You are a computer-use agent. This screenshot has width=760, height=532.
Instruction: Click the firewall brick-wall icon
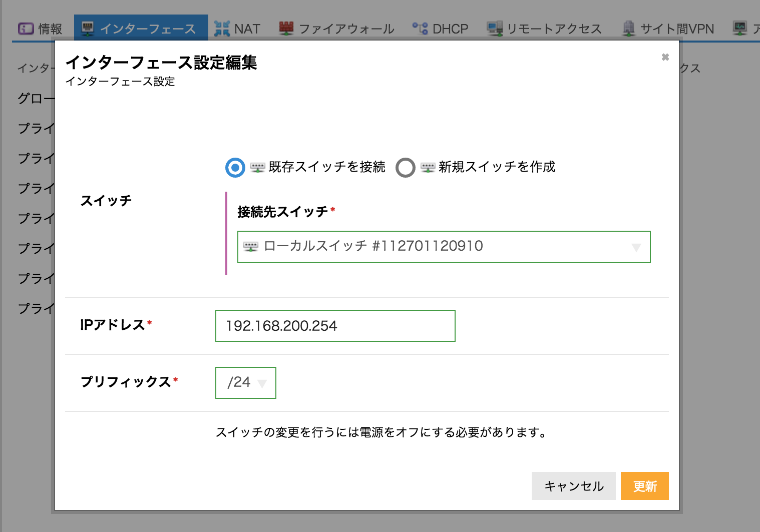(286, 29)
